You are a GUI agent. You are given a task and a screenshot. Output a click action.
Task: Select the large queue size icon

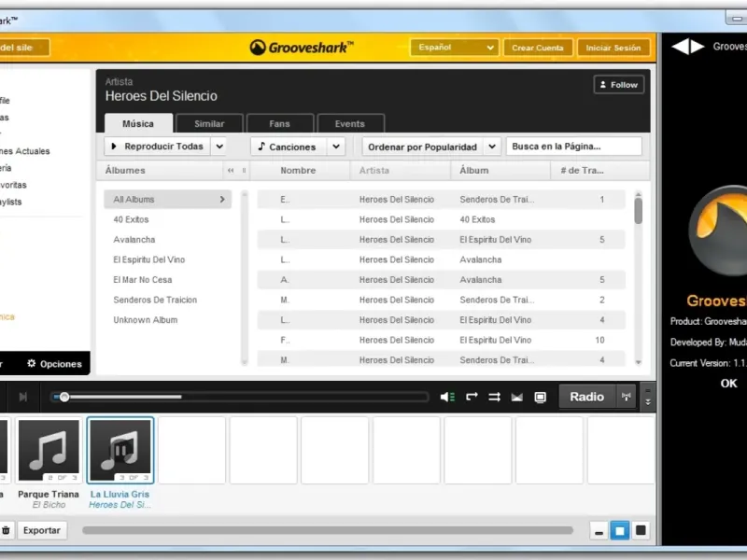tap(641, 531)
